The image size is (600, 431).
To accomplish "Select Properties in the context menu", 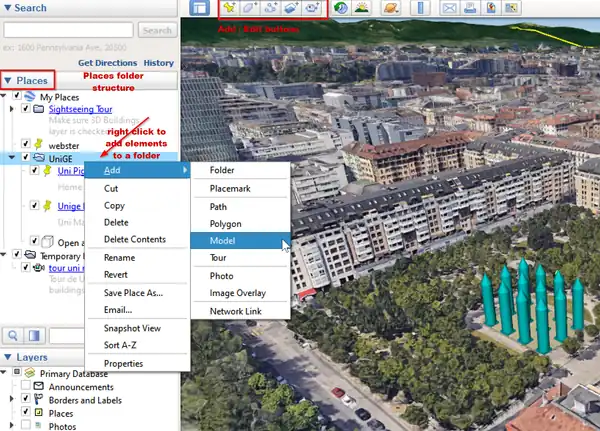I will click(x=124, y=363).
